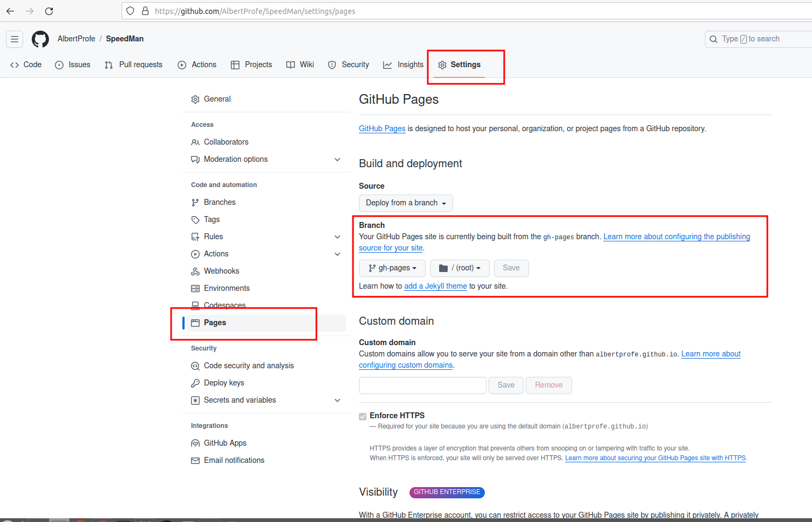Click the browser forward arrow
Image resolution: width=812 pixels, height=522 pixels.
point(30,11)
